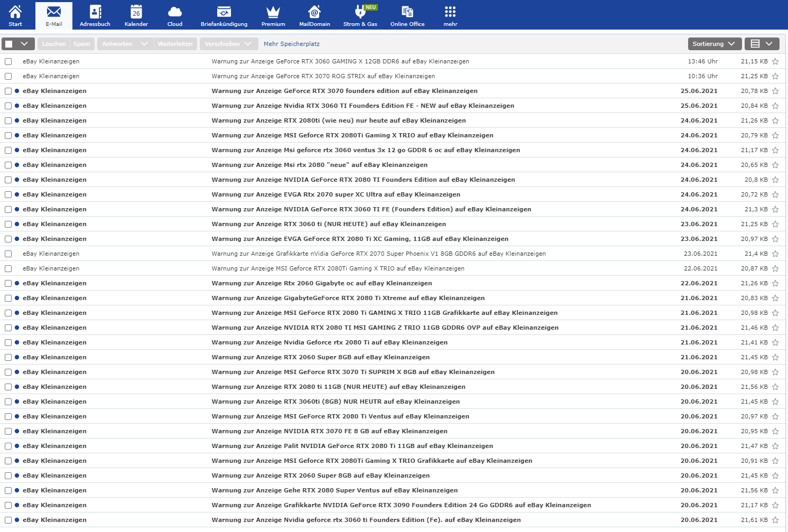Open email about MSI RTX 2080 Ti GAMING X TRIO 11GB Grafikkarte
This screenshot has height=532, width=788.
tap(385, 313)
